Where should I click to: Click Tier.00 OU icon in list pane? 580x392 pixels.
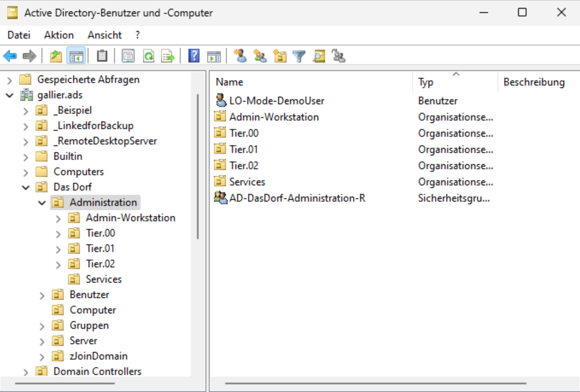220,132
